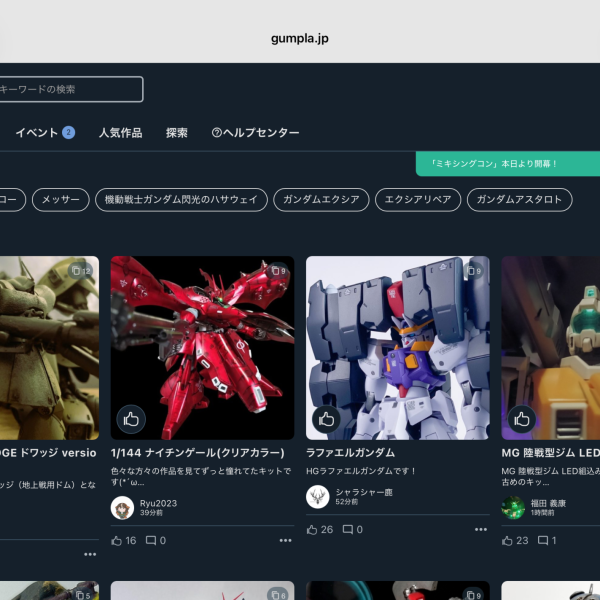Viewport: 600px width, 600px height.
Task: Open the red ナイチンゲール model photo
Action: (x=202, y=348)
